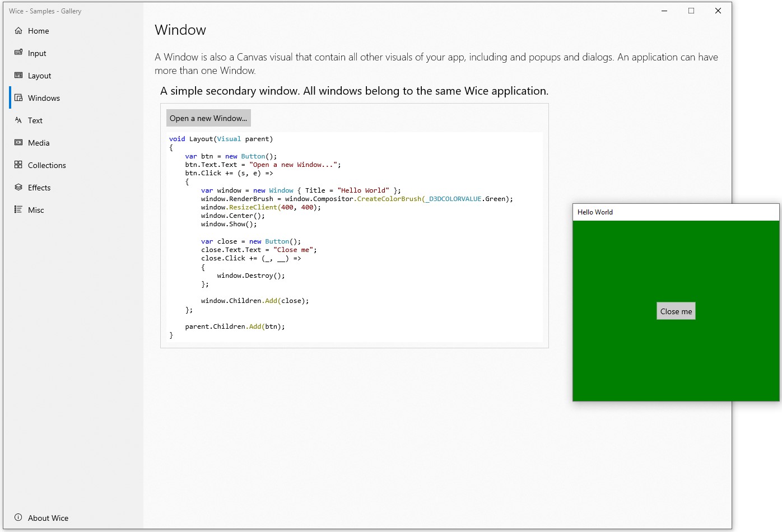The width and height of the screenshot is (782, 532).
Task: Click the Effects layers icon
Action: coord(18,187)
